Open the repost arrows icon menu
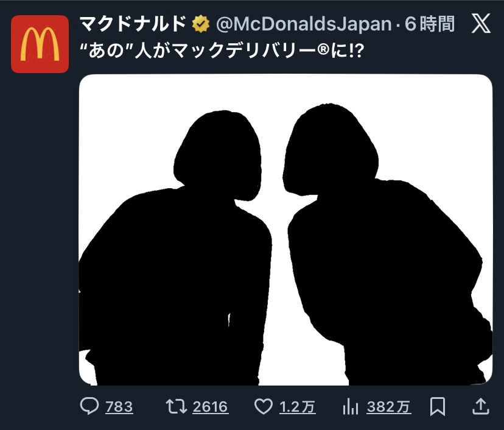 [177, 407]
